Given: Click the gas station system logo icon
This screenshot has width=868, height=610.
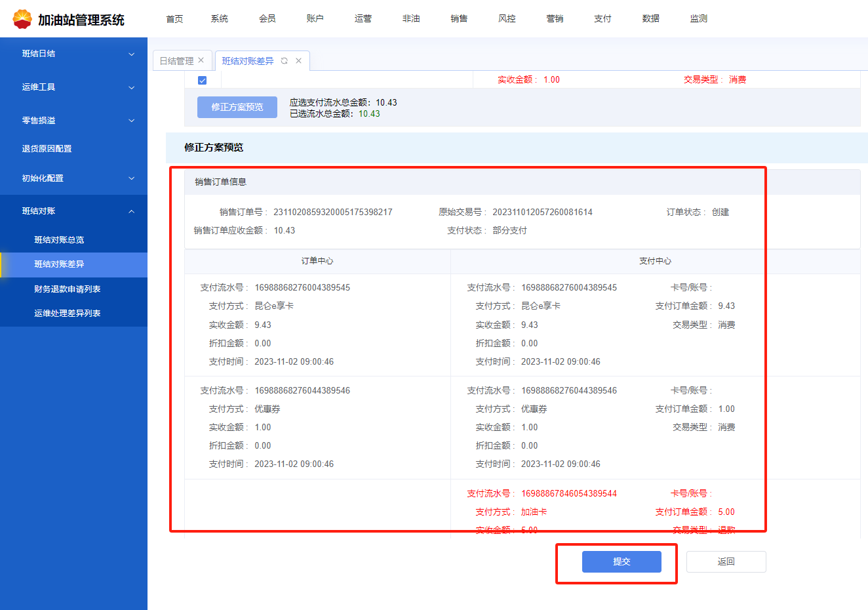Looking at the screenshot, I should pyautogui.click(x=22, y=19).
